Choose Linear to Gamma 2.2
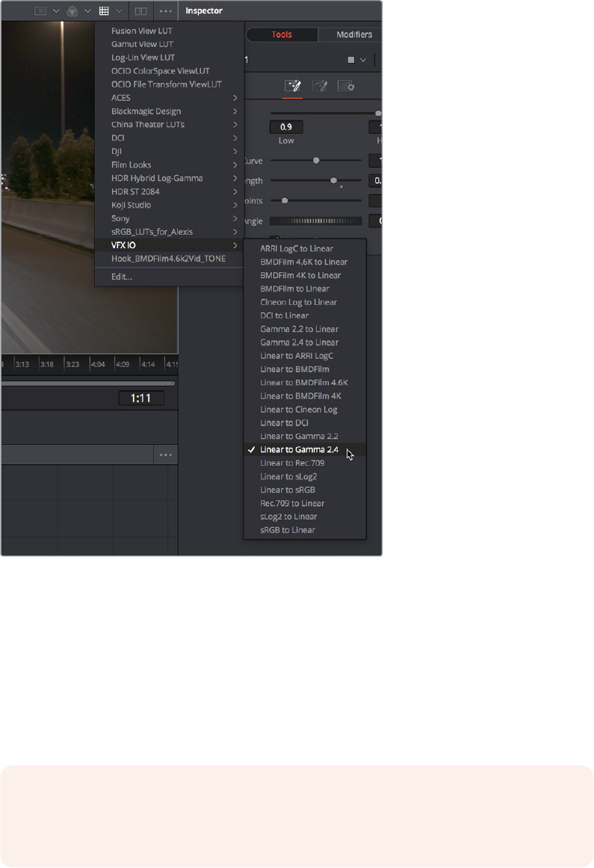Screen dimensions: 594x868 pos(305,436)
